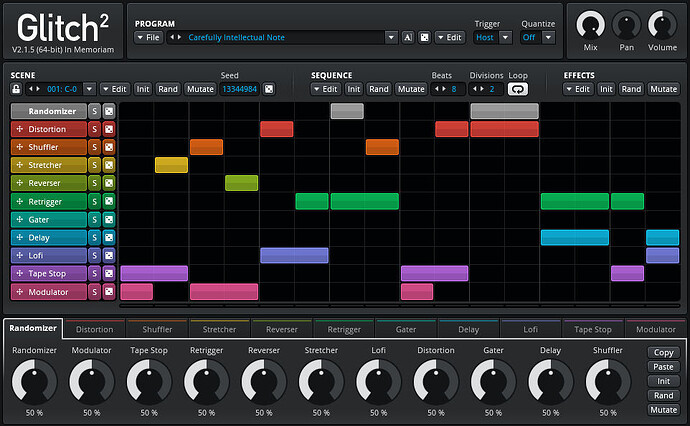The height and width of the screenshot is (426, 690).
Task: Solo the Distortion effect
Action: tap(94, 129)
